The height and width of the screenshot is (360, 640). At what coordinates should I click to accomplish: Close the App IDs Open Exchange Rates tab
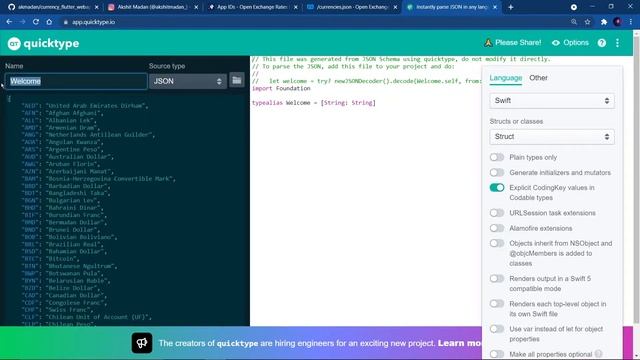coord(296,7)
